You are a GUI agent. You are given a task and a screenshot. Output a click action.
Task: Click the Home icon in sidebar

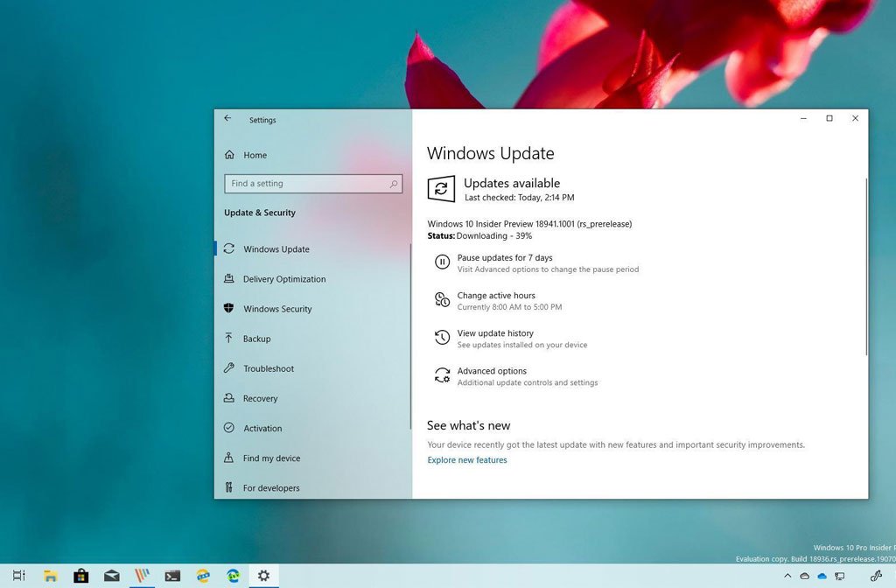pos(229,155)
